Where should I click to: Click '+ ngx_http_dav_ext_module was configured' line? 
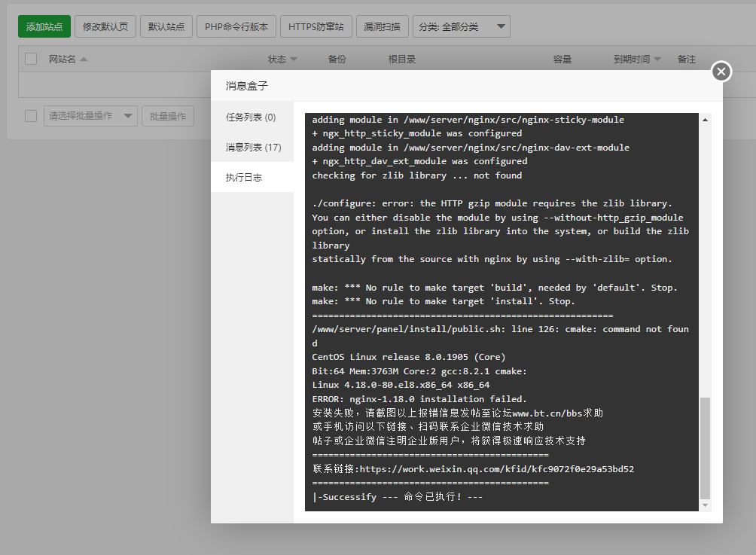pyautogui.click(x=419, y=162)
